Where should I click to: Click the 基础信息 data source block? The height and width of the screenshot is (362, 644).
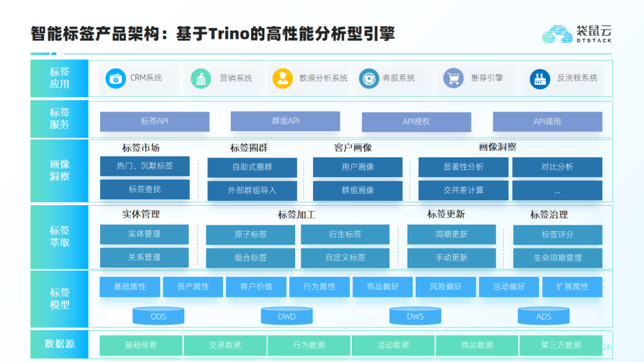coord(141,345)
